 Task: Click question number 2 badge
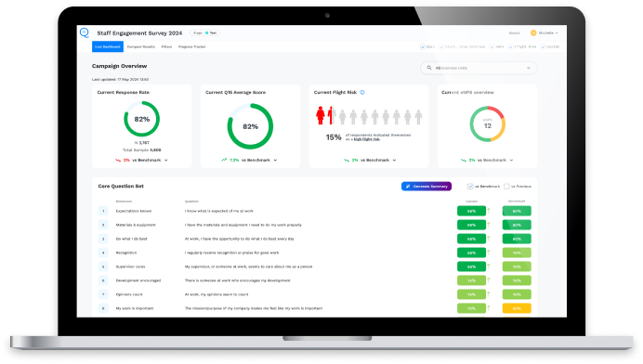103,225
